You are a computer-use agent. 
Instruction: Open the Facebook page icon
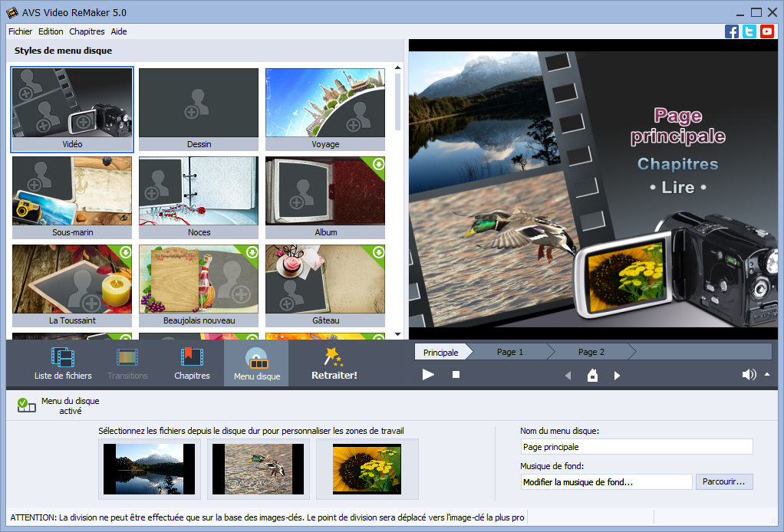point(732,31)
